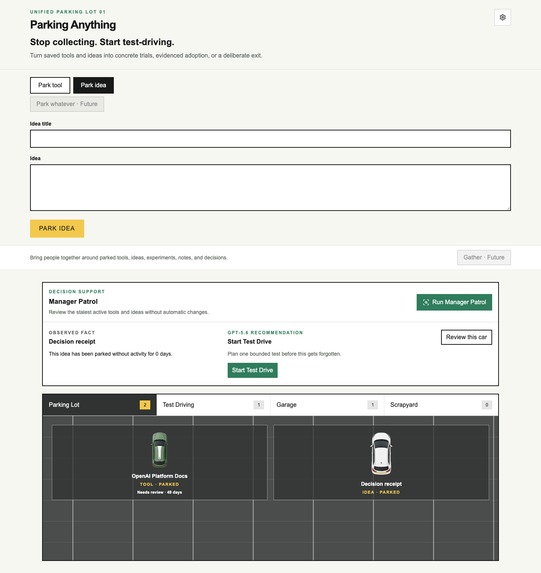541x573 pixels.
Task: Click the 'IDEA · PARKED' status label
Action: coord(381,492)
